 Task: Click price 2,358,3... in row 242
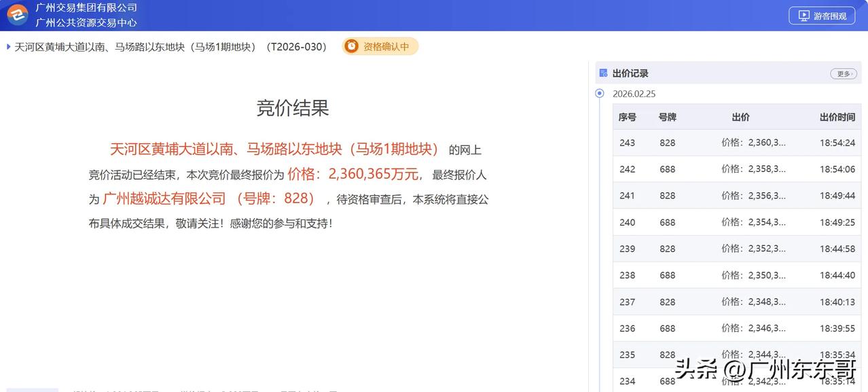[x=753, y=169]
